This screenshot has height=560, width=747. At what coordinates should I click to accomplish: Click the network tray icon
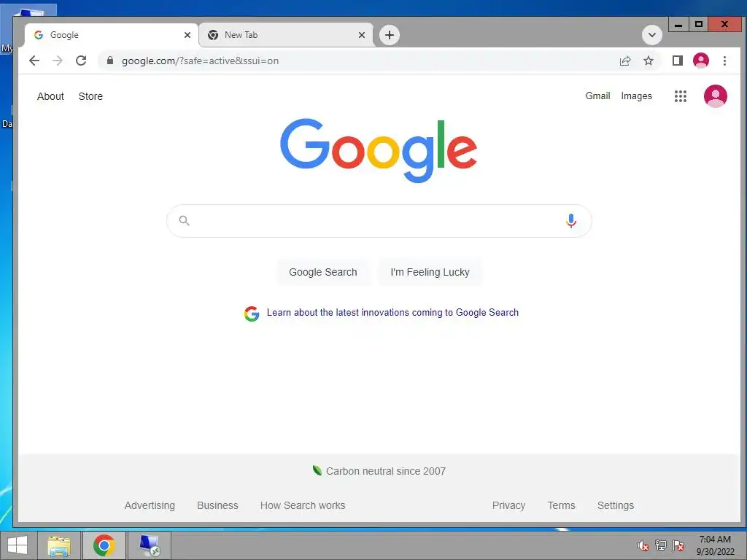pos(660,545)
